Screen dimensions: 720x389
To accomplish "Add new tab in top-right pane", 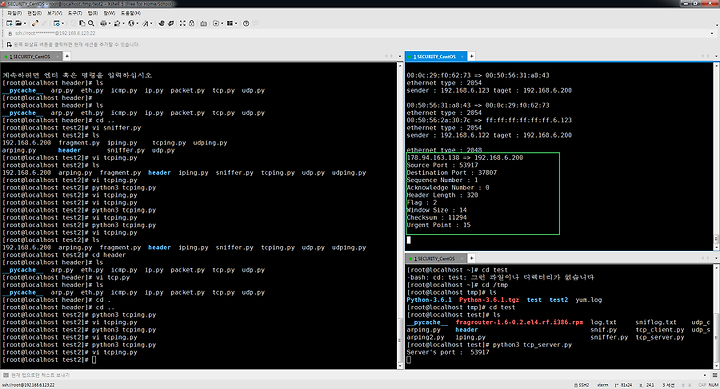I will (x=472, y=56).
